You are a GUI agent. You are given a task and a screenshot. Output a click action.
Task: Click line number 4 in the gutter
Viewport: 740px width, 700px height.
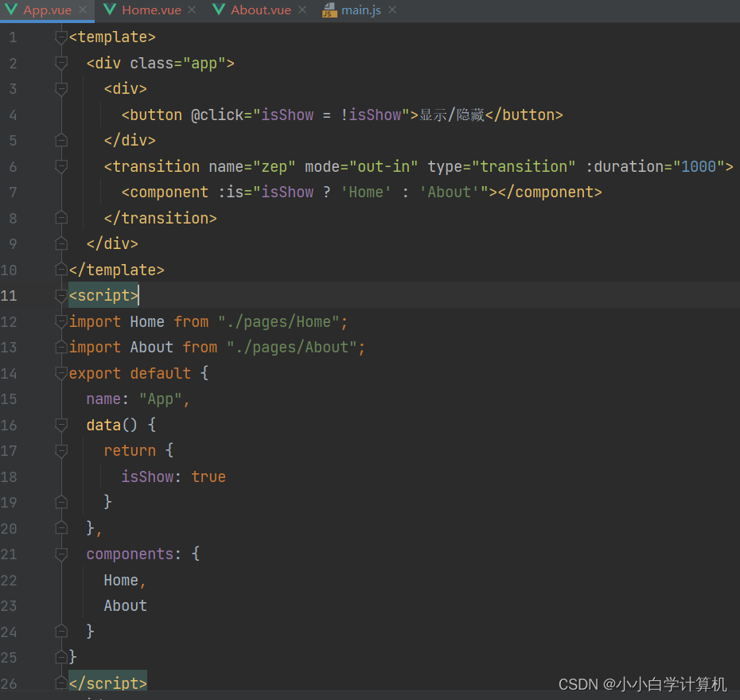pyautogui.click(x=14, y=115)
